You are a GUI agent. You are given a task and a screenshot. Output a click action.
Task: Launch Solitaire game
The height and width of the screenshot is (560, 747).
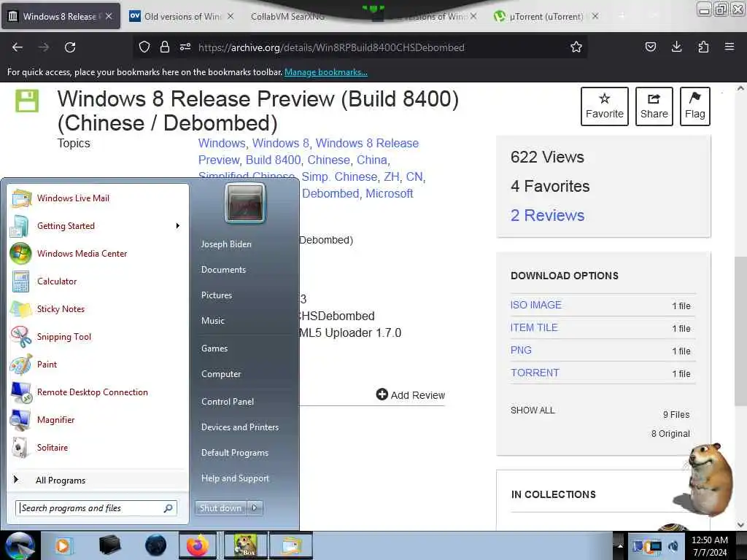53,447
